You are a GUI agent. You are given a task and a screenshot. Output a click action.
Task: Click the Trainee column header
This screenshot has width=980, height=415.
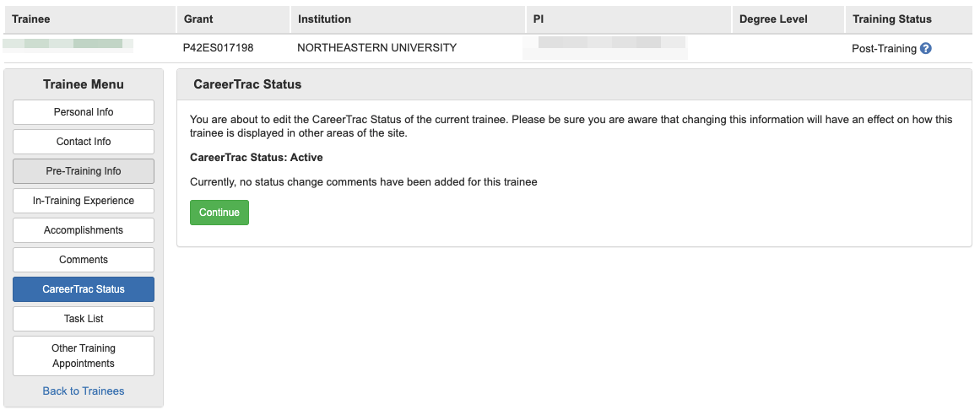pos(31,19)
